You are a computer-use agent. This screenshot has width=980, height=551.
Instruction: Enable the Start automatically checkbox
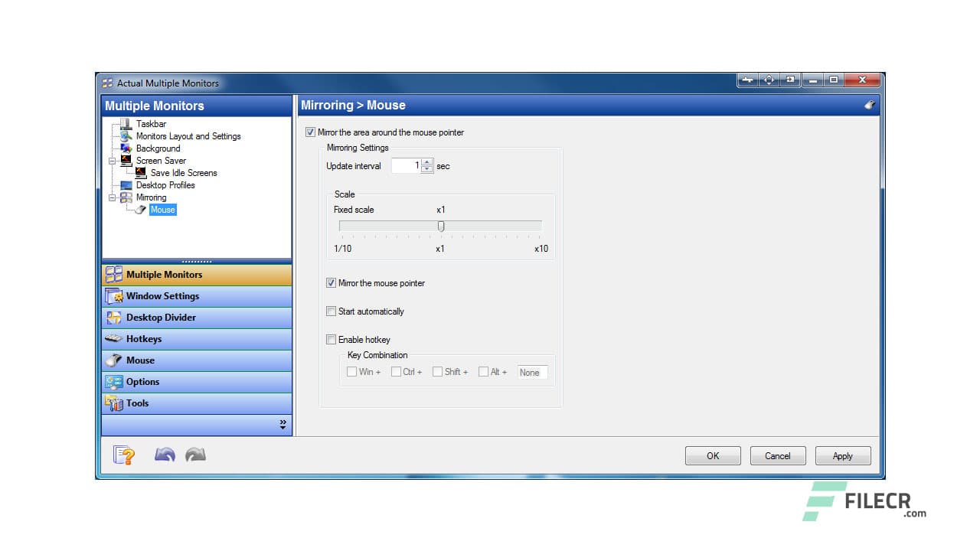[x=331, y=311]
